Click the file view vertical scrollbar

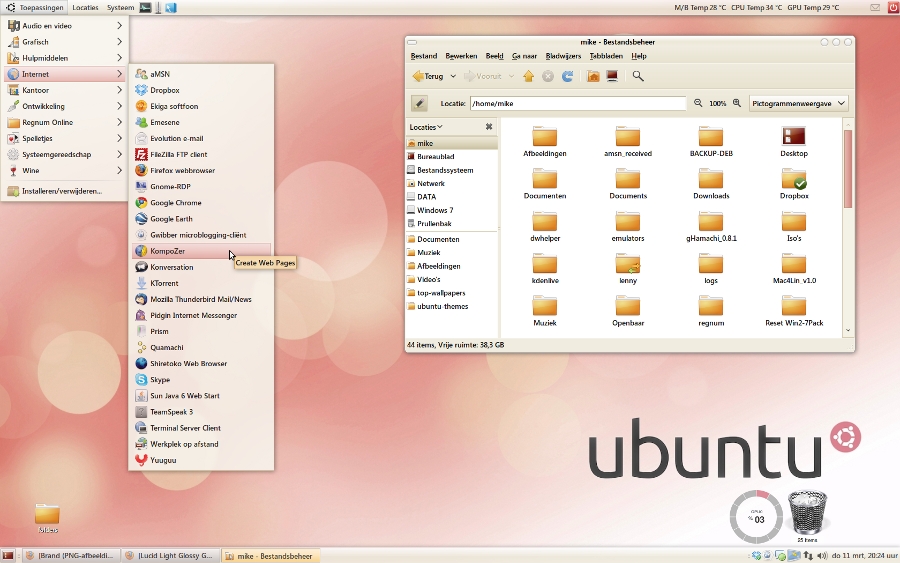pyautogui.click(x=848, y=169)
